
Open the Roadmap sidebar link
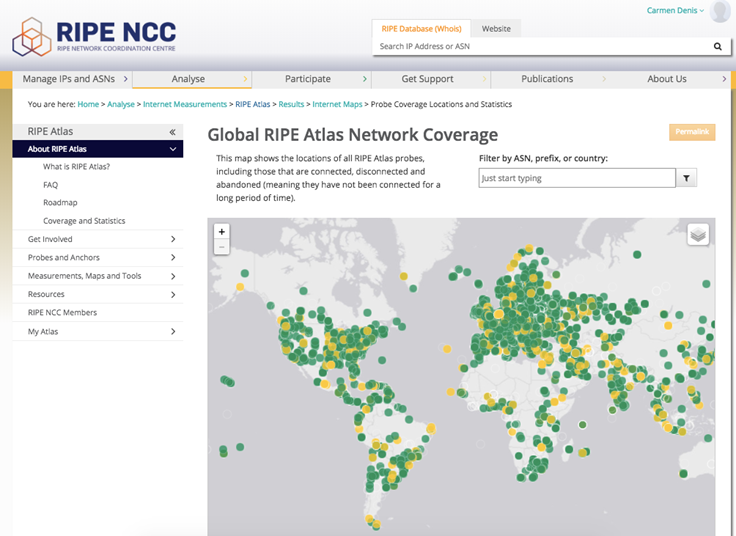point(60,203)
